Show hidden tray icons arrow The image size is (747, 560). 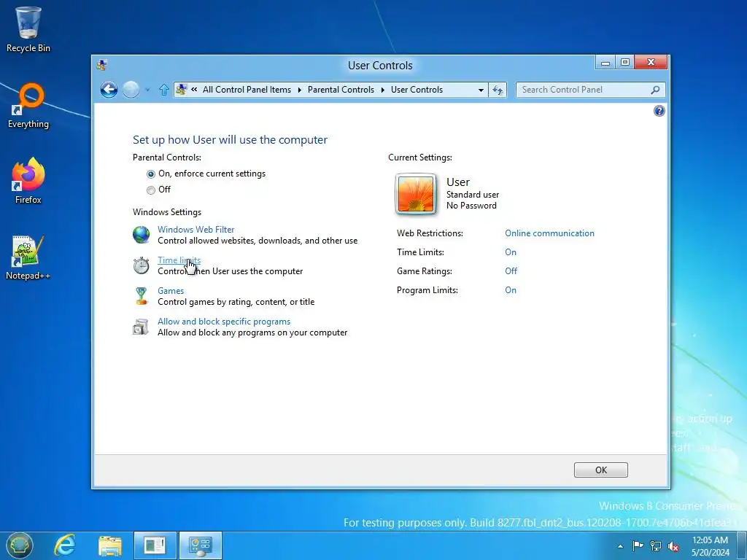(x=620, y=546)
